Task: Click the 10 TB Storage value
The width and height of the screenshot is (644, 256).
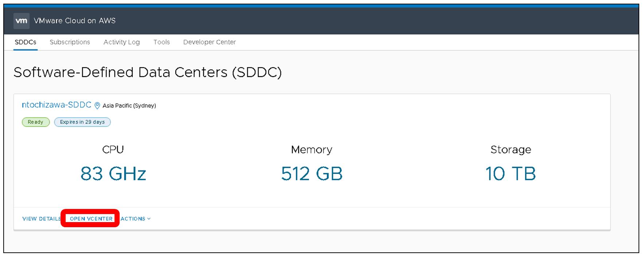Action: 511,174
